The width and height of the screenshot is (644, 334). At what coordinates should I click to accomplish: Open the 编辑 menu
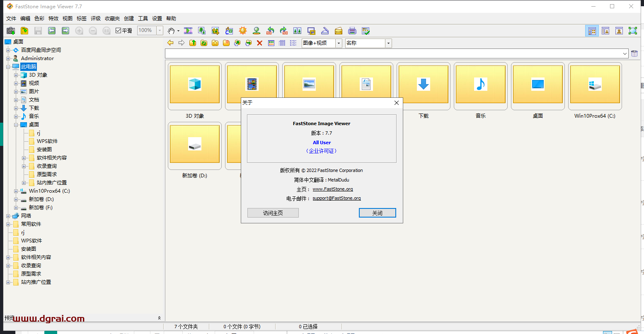[x=25, y=19]
